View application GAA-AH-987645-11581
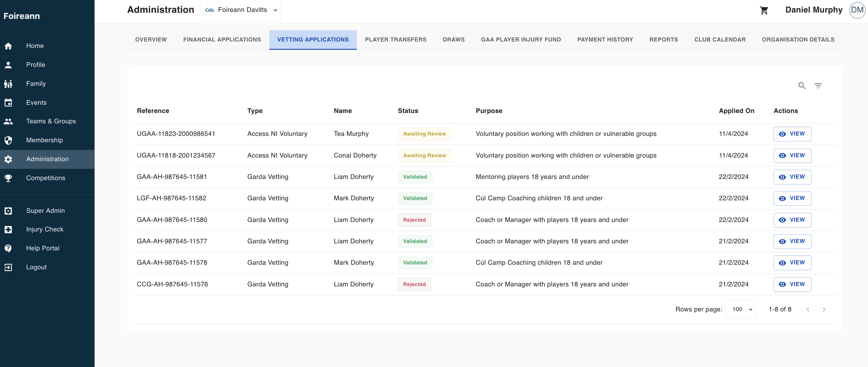This screenshot has height=367, width=868. [x=792, y=177]
